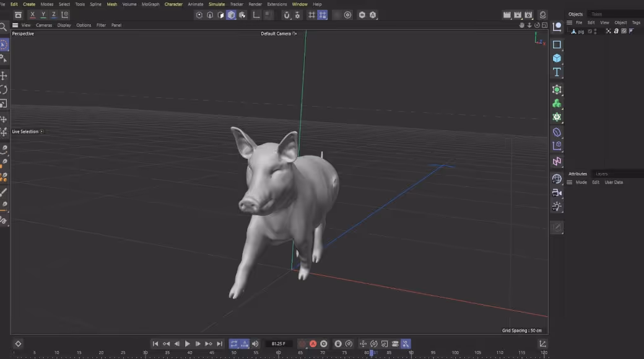
Task: Click the Solo circle icon
Action: [x=348, y=16]
